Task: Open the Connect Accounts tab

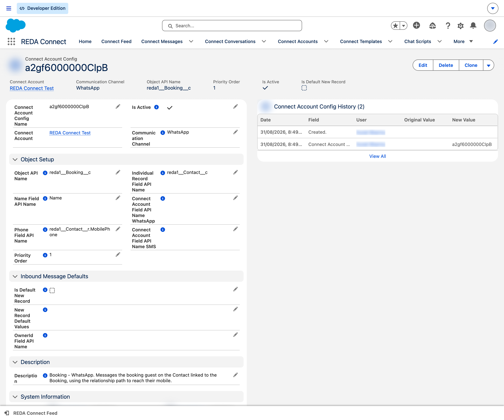Action: (298, 41)
